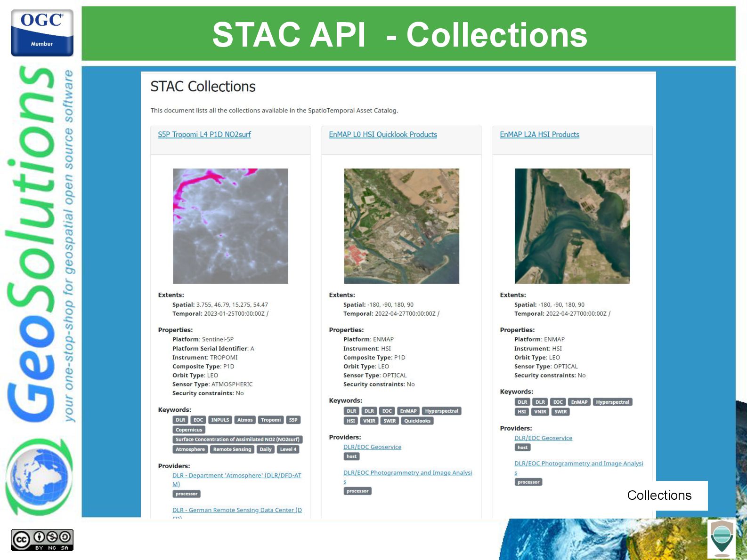The height and width of the screenshot is (560, 747).
Task: Select text 'Temporal: 2023-01-25T00:00:00Z /'
Action: (x=220, y=314)
